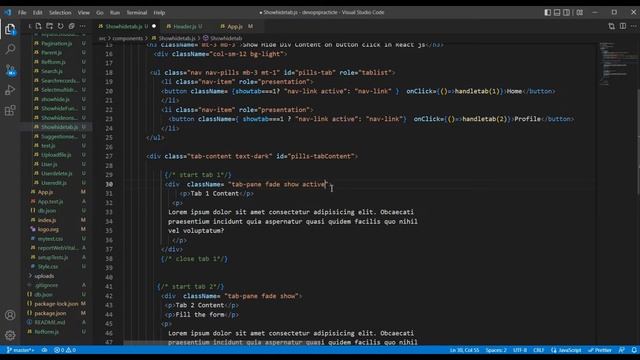Open the Go menu

pyautogui.click(x=100, y=13)
